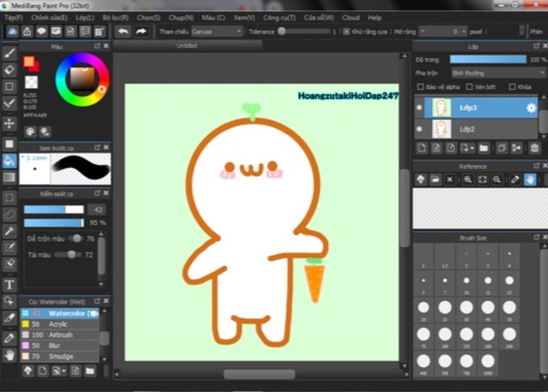Click the transparent color swatch

(31, 82)
